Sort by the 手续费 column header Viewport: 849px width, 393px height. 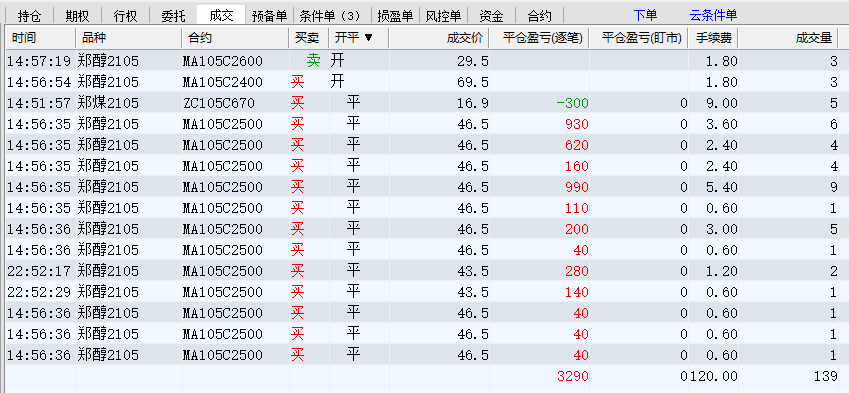click(x=714, y=38)
